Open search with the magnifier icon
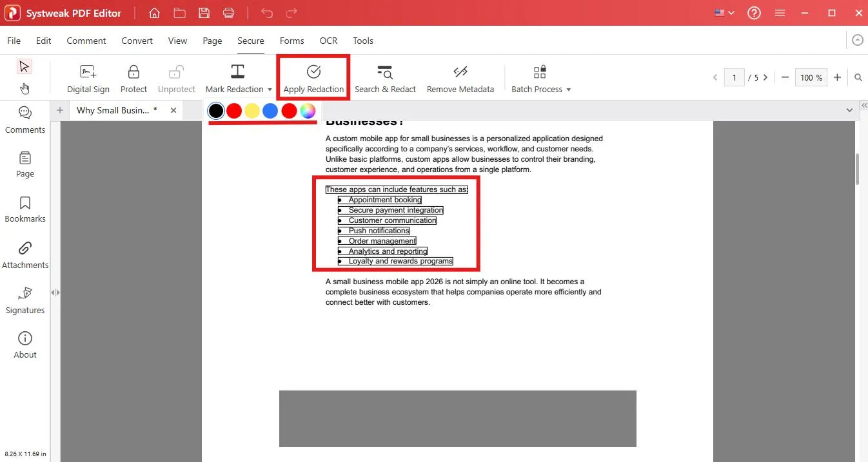The height and width of the screenshot is (462, 868). [x=858, y=77]
